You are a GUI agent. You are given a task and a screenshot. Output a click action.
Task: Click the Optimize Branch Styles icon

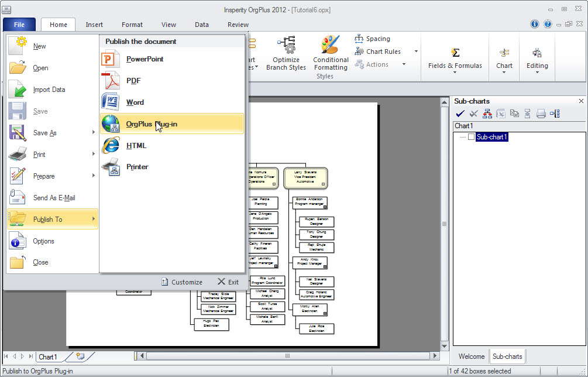click(286, 45)
